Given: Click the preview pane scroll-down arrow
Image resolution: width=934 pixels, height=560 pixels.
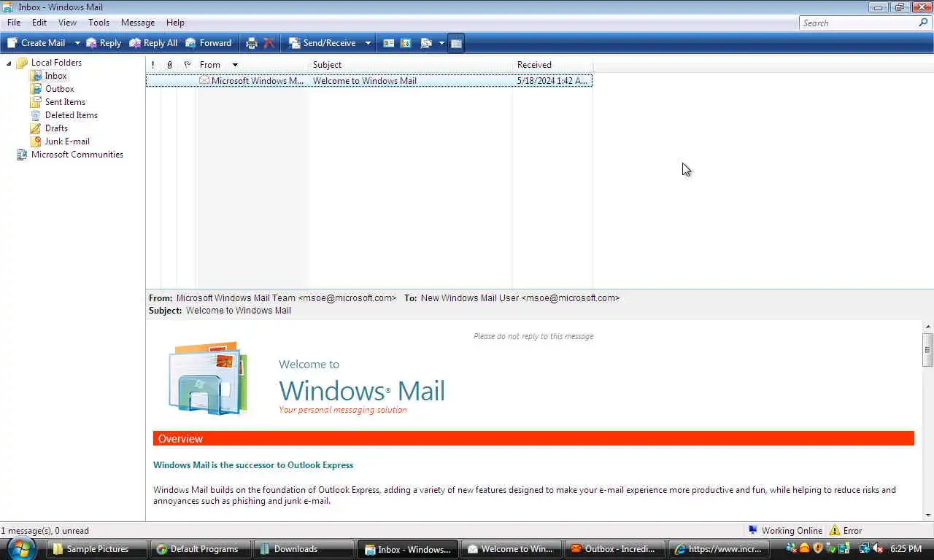Looking at the screenshot, I should point(928,515).
